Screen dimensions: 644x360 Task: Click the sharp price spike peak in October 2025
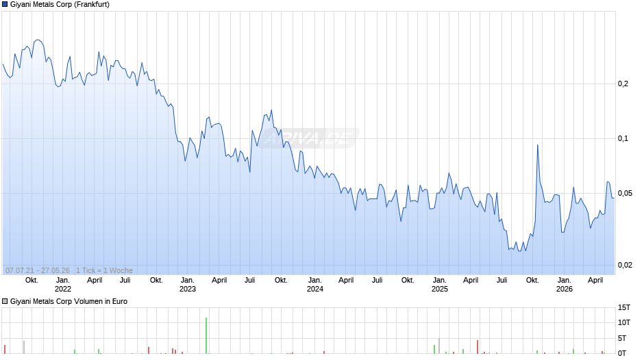538,145
